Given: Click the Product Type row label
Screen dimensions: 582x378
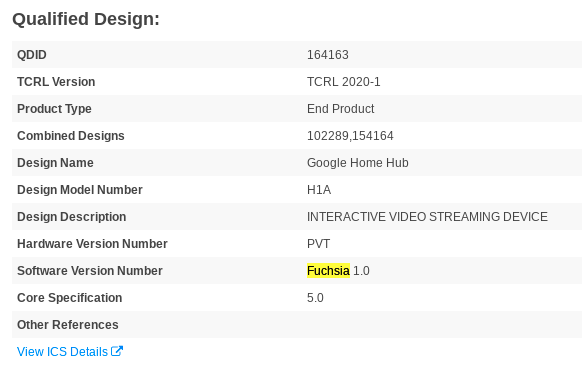Looking at the screenshot, I should pos(54,109).
